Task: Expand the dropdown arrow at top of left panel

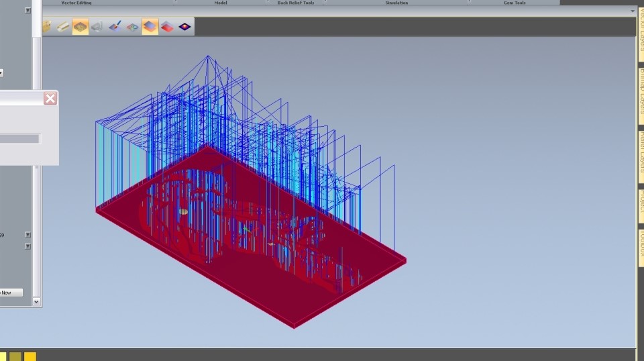Action: pyautogui.click(x=27, y=11)
